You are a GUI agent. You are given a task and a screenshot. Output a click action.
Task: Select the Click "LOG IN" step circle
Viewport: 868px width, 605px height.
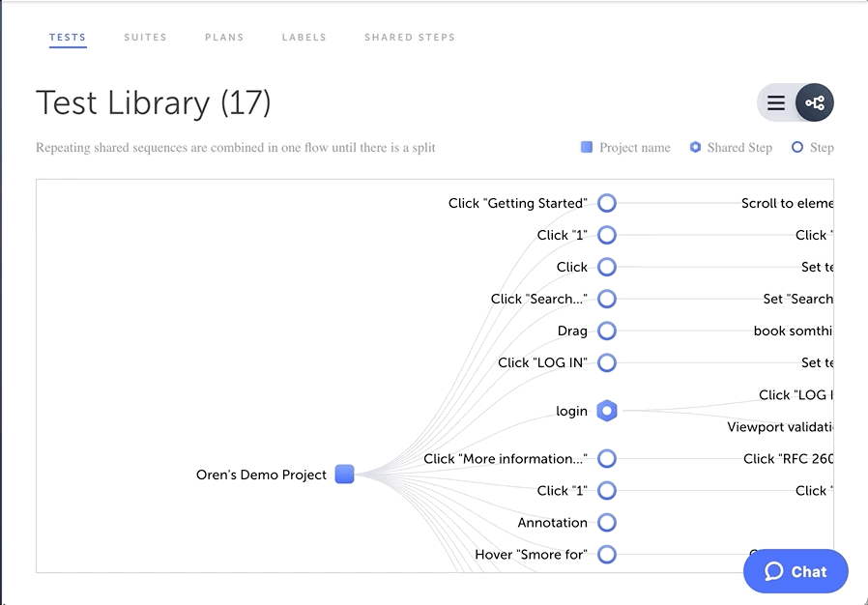(x=607, y=363)
